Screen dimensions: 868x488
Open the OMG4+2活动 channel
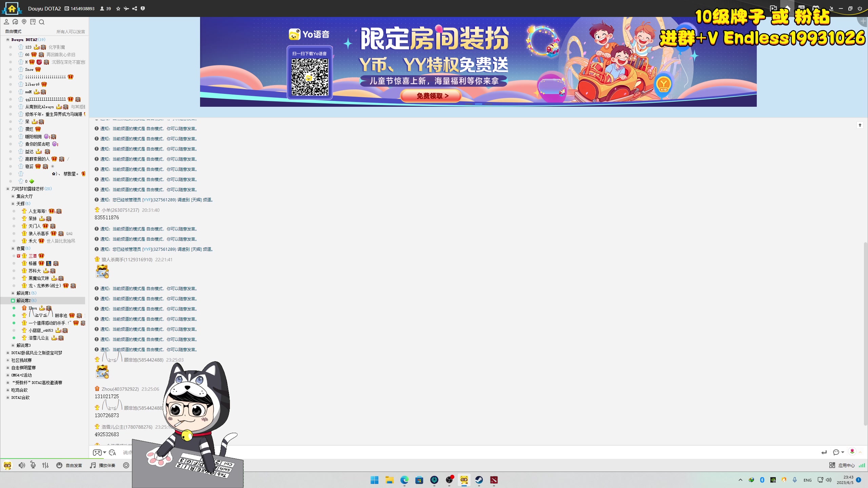[x=21, y=375]
